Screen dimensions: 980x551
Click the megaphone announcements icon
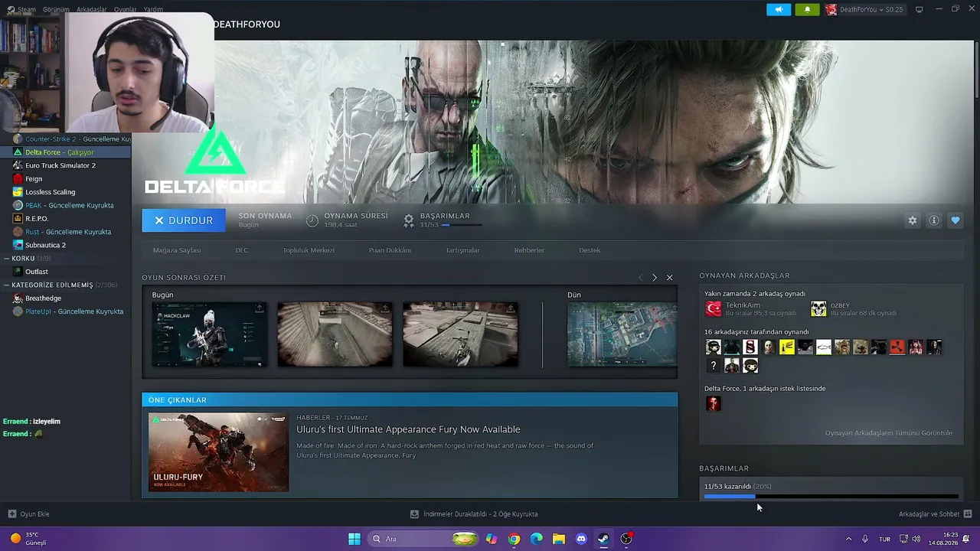(x=779, y=10)
